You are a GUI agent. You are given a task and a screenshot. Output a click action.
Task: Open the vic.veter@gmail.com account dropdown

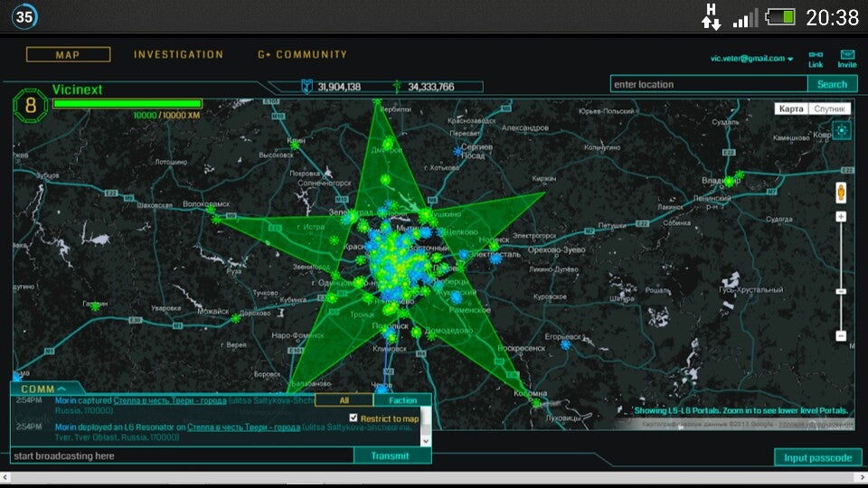coord(752,59)
